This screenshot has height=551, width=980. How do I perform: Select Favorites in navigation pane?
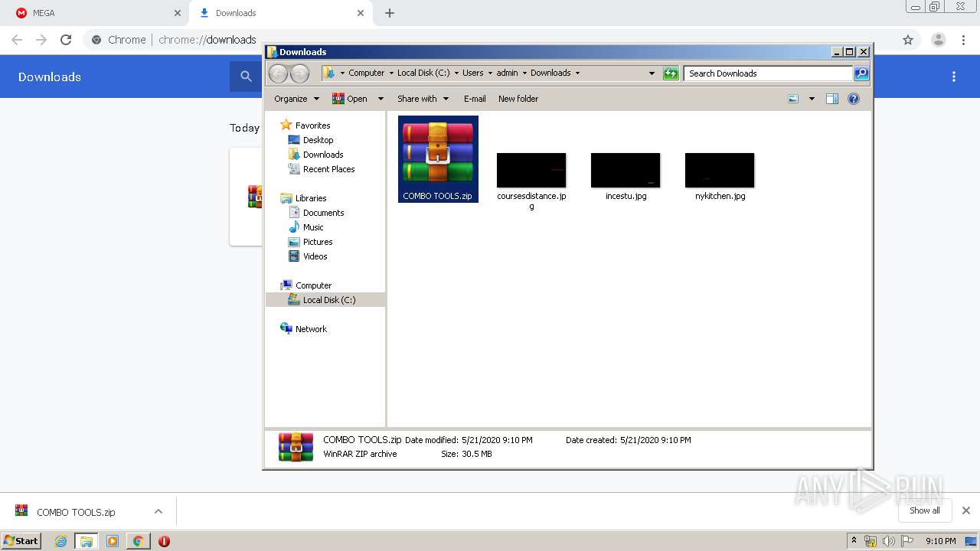[312, 126]
